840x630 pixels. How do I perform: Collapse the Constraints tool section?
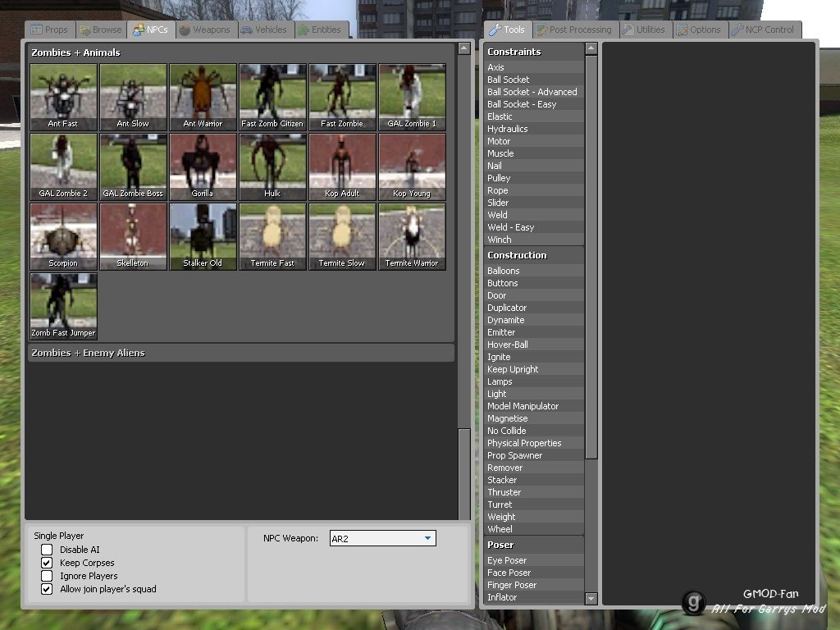click(533, 52)
